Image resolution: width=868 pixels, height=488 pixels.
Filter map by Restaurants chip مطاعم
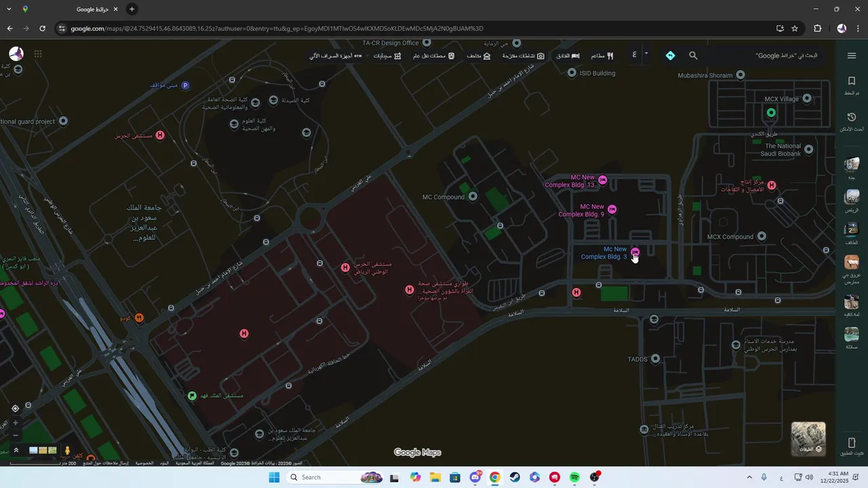[x=602, y=56]
